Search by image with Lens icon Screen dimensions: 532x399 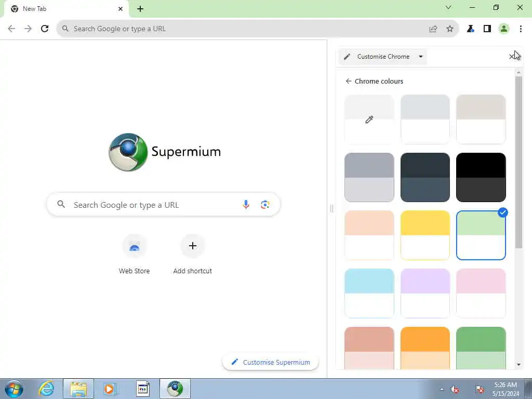point(265,205)
